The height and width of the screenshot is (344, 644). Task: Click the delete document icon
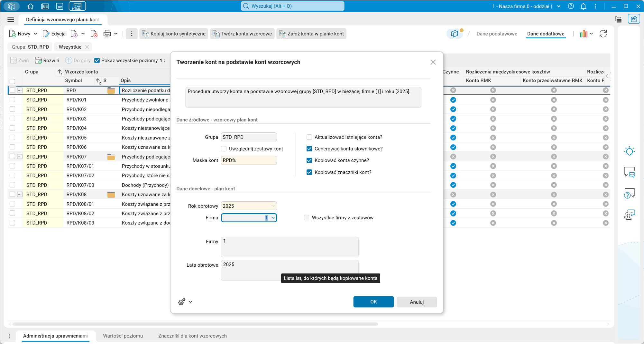pyautogui.click(x=94, y=34)
